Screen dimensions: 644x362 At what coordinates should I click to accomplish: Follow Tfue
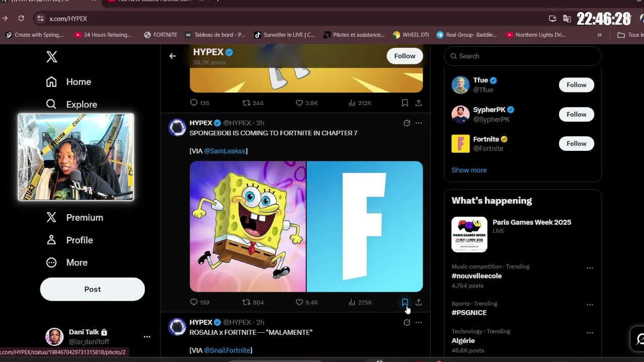576,85
